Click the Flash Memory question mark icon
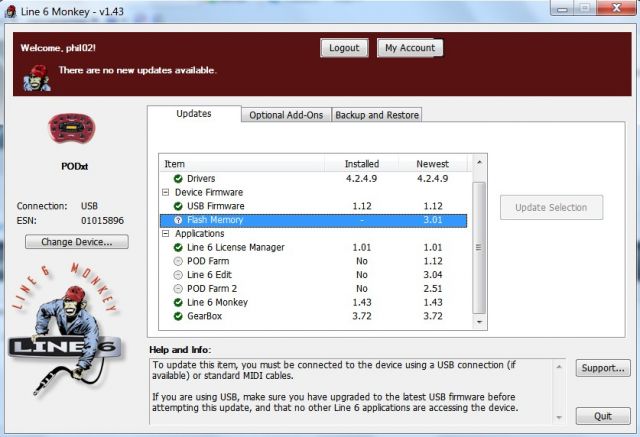The height and width of the screenshot is (437, 640). pos(177,220)
